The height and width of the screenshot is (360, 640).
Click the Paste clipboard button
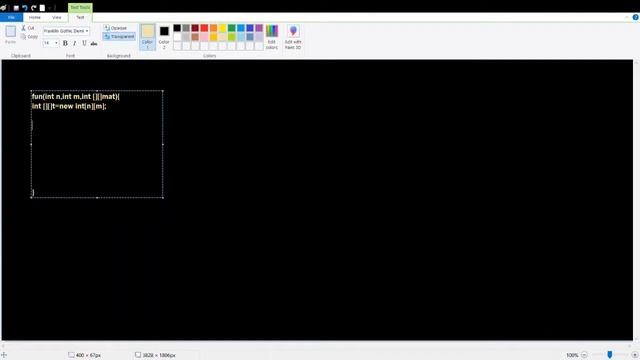click(11, 34)
